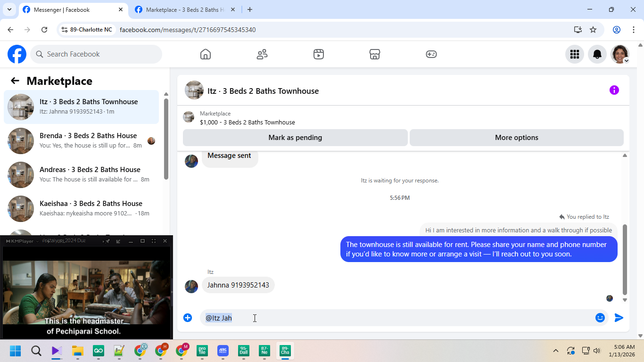Focus the Search Facebook field
This screenshot has height=362, width=644.
tap(96, 54)
